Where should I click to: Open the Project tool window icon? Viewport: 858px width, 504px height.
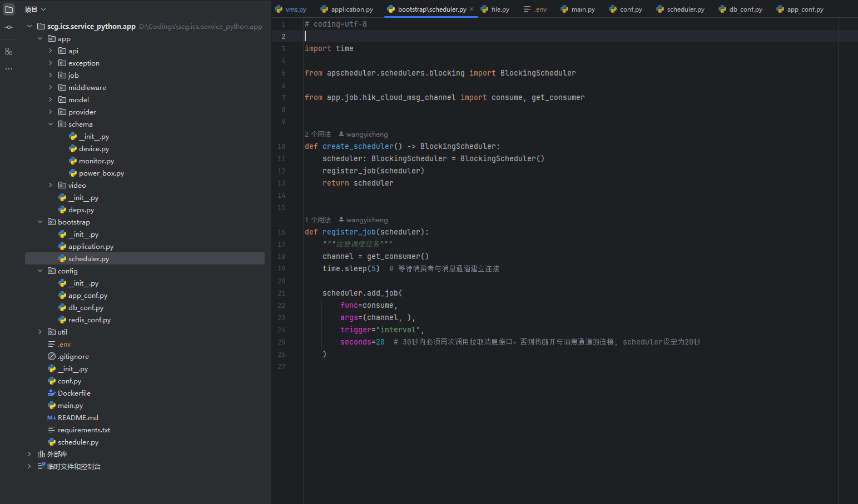pos(9,9)
